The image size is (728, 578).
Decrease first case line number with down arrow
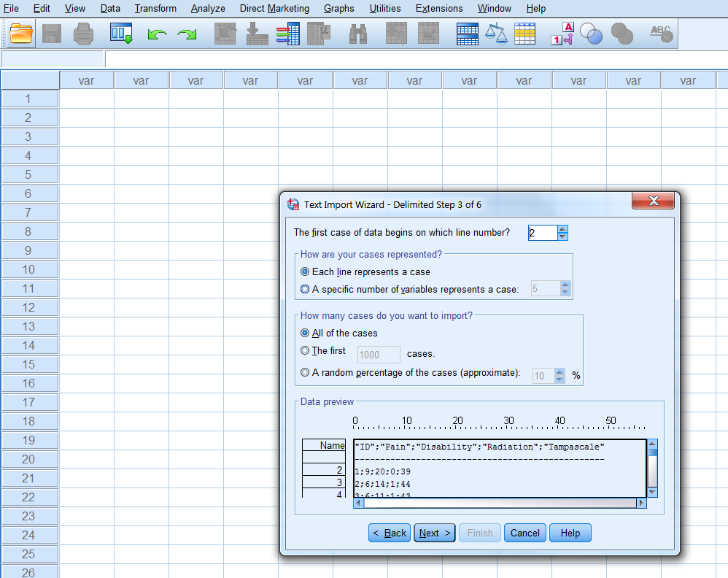point(562,236)
